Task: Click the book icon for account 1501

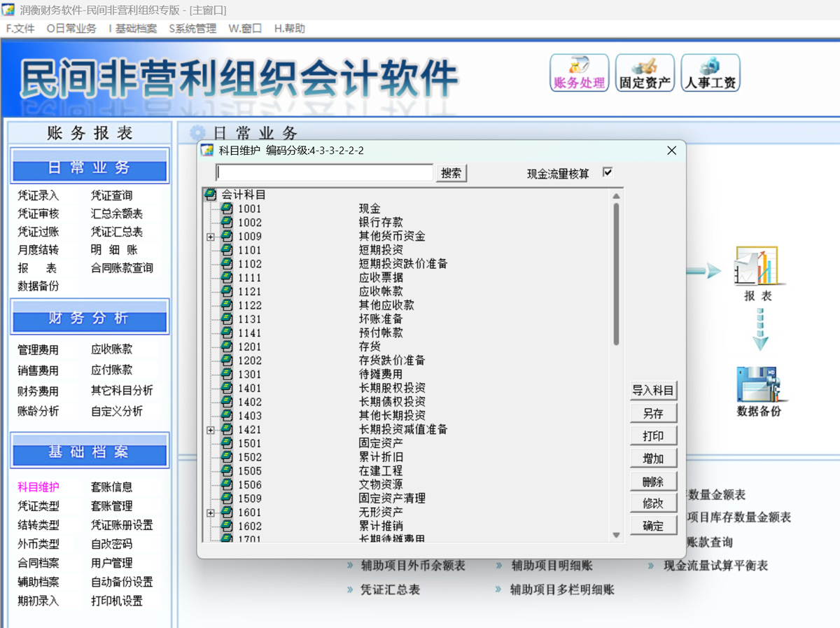Action: tap(227, 443)
